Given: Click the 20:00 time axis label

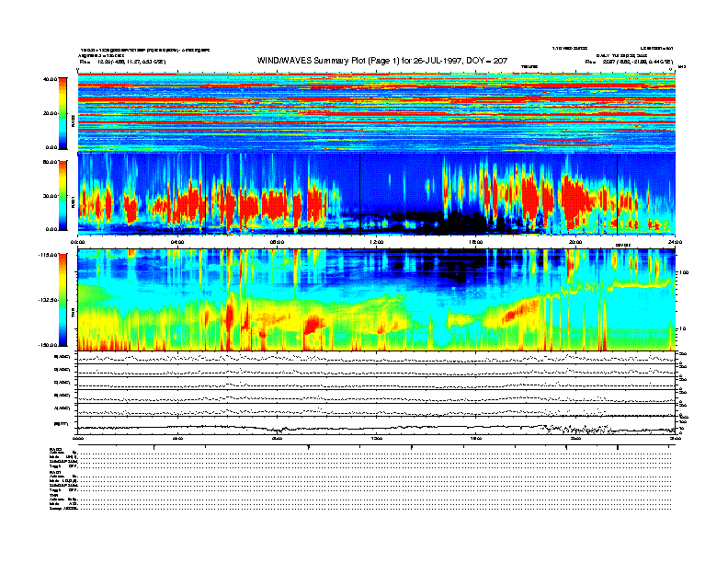Looking at the screenshot, I should (575, 242).
